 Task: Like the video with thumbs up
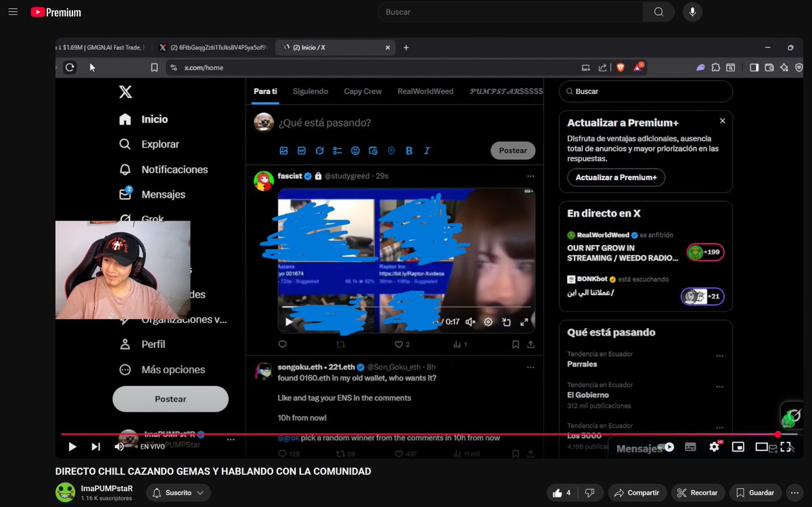[x=562, y=493]
